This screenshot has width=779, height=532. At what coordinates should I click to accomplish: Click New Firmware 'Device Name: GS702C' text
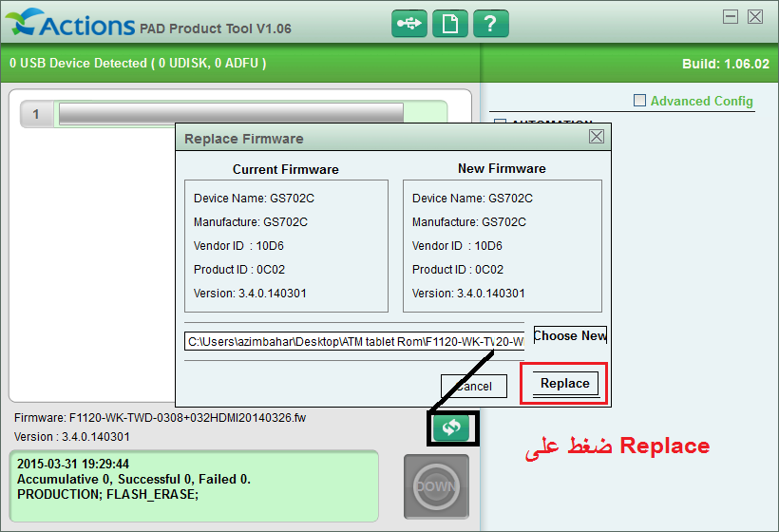tap(472, 199)
